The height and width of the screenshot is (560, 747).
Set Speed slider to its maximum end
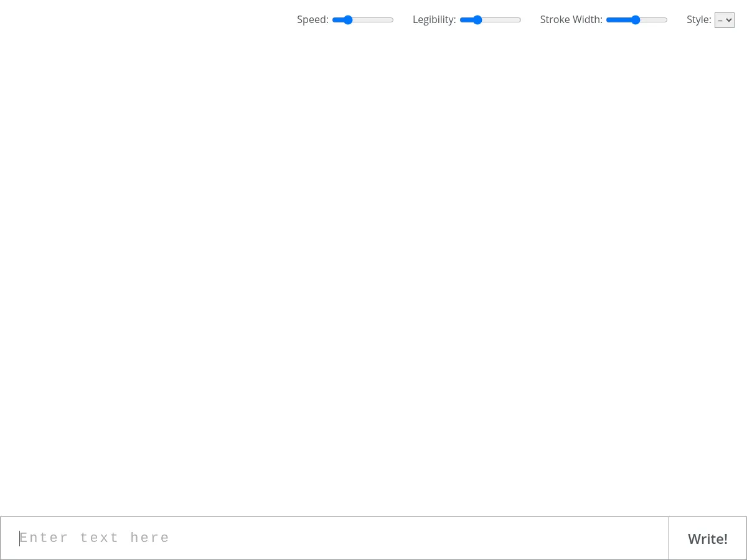(x=393, y=20)
